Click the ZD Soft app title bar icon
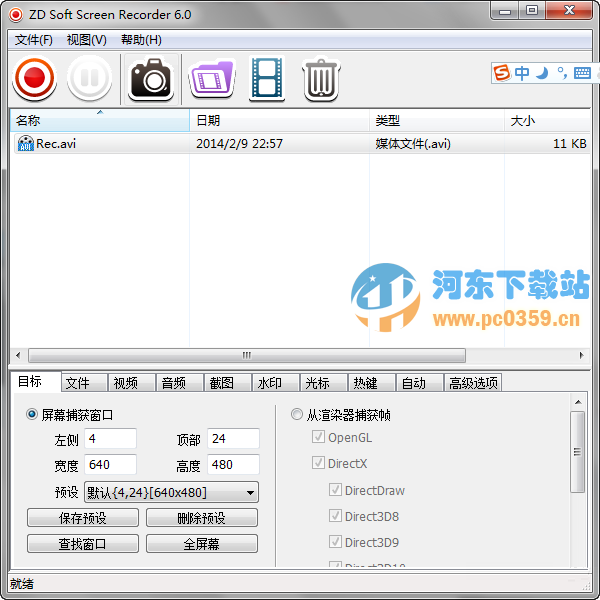 (16, 15)
